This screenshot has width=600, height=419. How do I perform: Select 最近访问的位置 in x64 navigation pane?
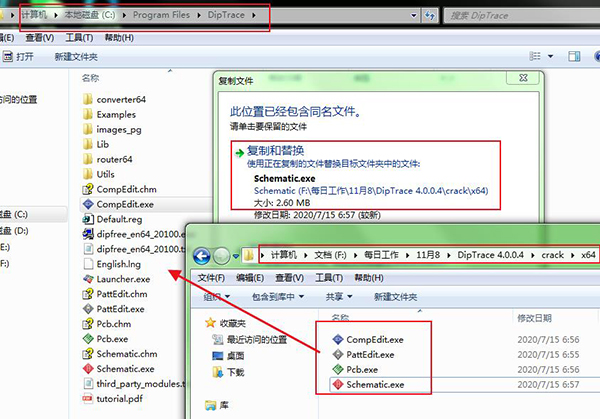[249, 339]
